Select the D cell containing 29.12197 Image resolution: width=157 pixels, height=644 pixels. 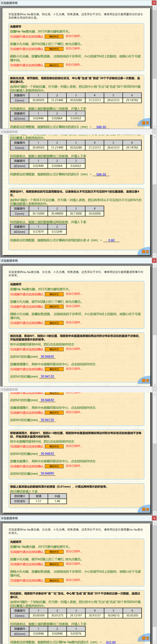tap(76, 615)
